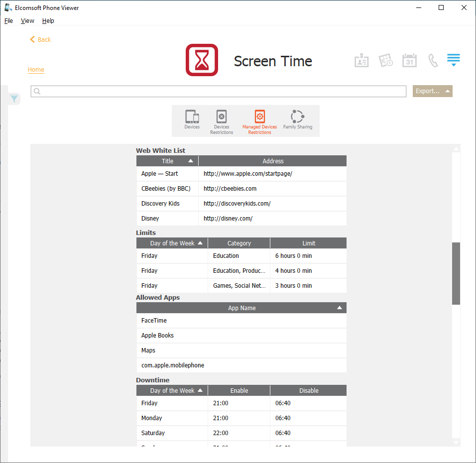Sort Web White List by Title
Screen dimensions: 476x463
pos(167,161)
